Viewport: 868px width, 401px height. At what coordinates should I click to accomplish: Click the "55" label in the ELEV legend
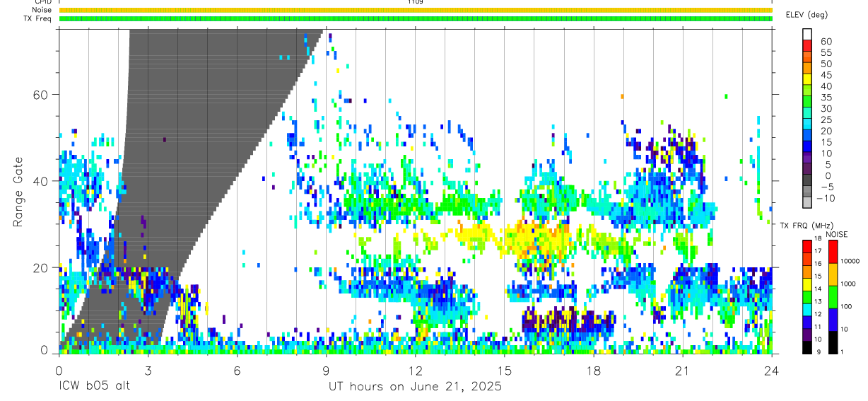click(826, 52)
